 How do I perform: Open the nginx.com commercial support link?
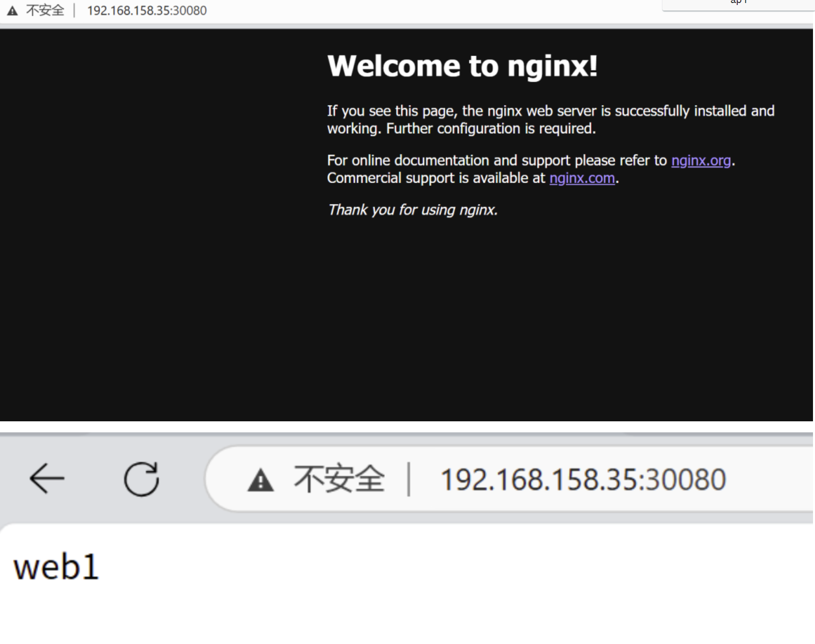[582, 178]
